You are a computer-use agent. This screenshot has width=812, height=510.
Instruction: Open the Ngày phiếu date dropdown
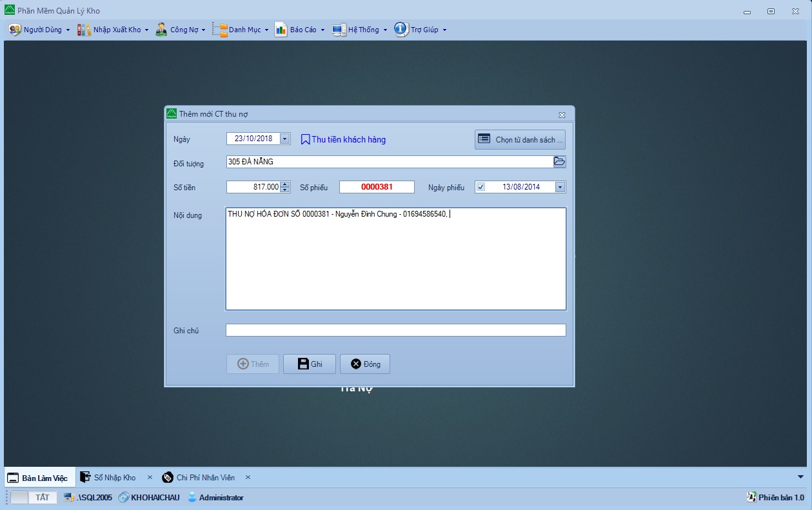pos(560,187)
